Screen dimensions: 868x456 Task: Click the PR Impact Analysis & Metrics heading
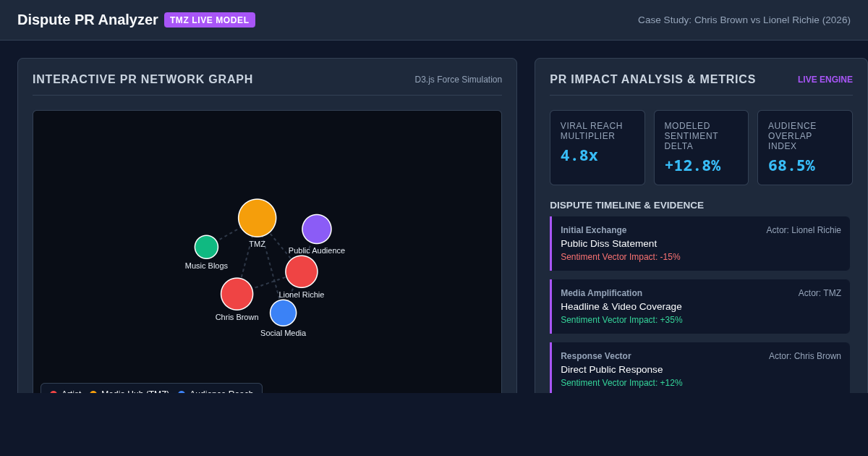[x=652, y=80]
